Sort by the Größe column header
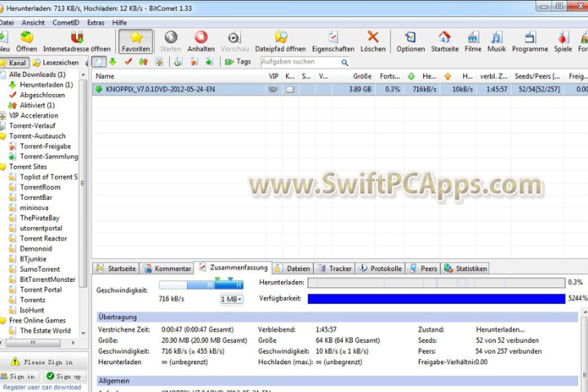Viewport: 588px width, 392px height. [x=353, y=76]
